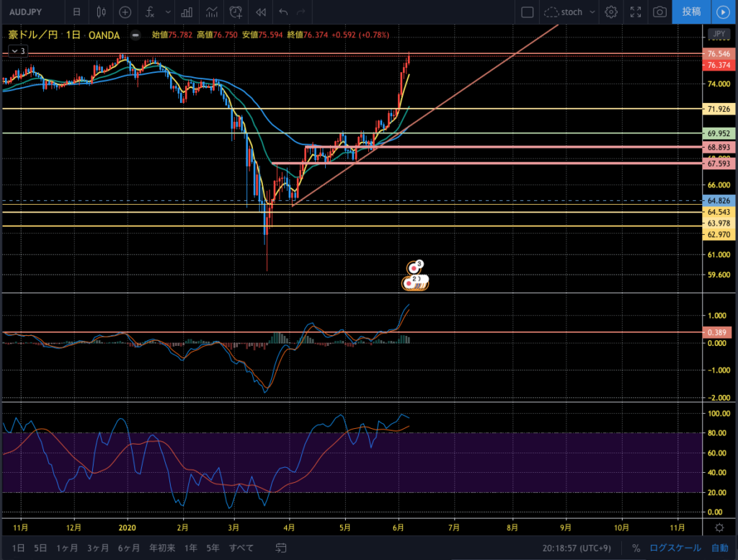738x560 pixels.
Task: Open the go-to-date calendar icon
Action: pos(281,548)
